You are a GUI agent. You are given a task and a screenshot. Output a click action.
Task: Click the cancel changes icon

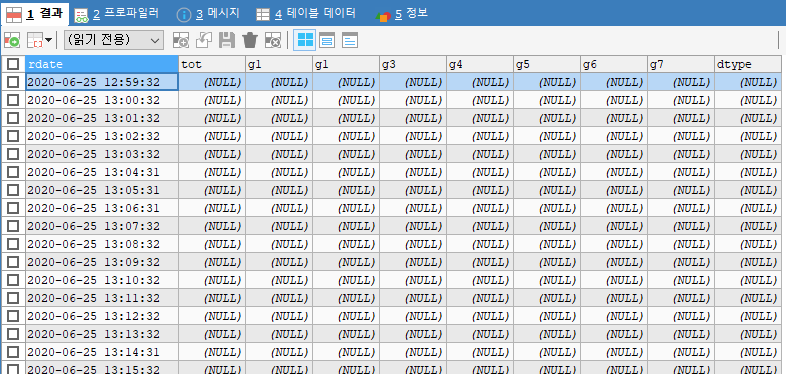pyautogui.click(x=273, y=40)
